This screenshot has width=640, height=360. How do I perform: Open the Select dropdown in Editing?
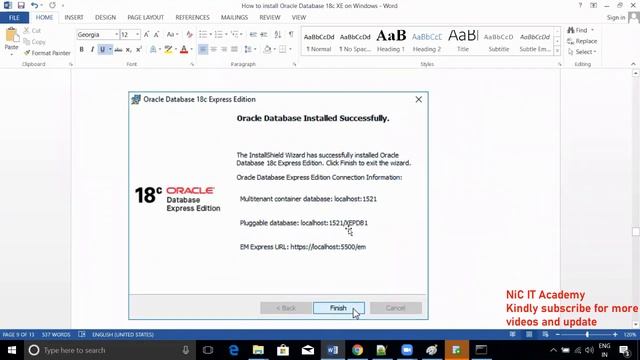pos(582,52)
